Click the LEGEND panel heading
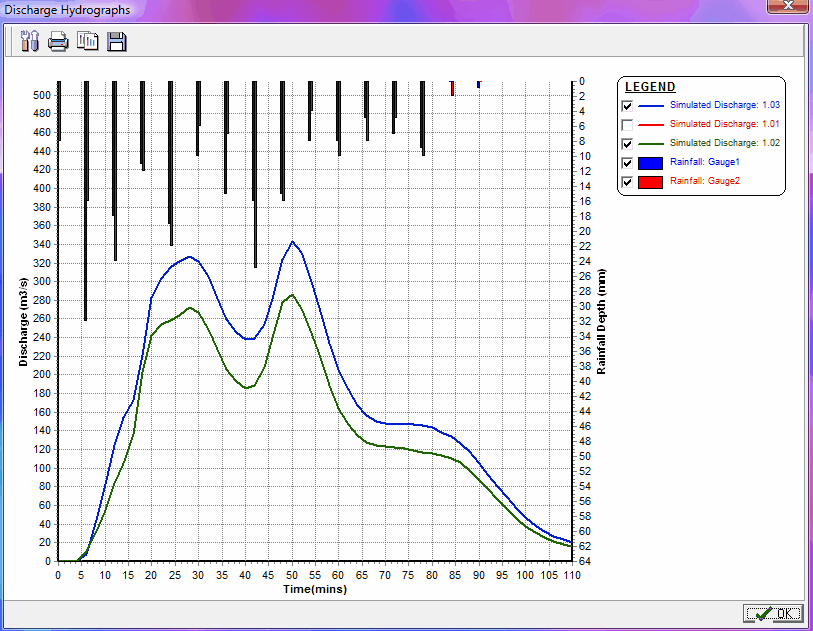Viewport: 813px width, 631px height. [x=650, y=87]
